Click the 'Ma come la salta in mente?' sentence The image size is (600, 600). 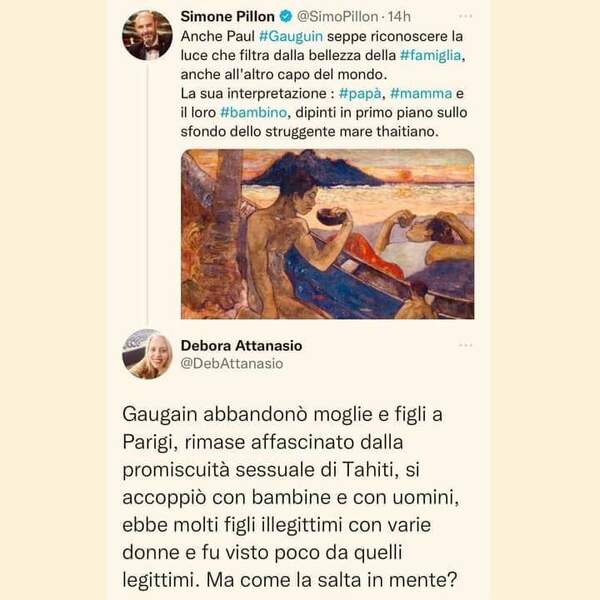(x=332, y=580)
